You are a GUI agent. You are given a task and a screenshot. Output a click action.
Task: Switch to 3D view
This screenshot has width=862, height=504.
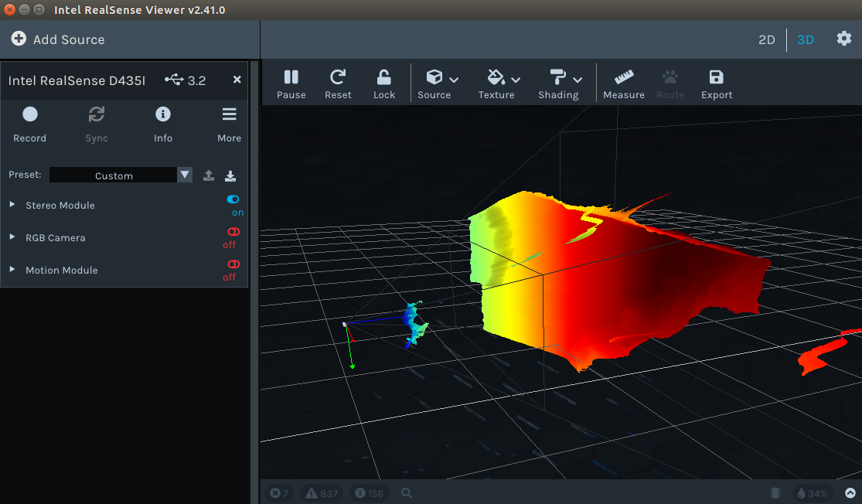click(x=806, y=39)
